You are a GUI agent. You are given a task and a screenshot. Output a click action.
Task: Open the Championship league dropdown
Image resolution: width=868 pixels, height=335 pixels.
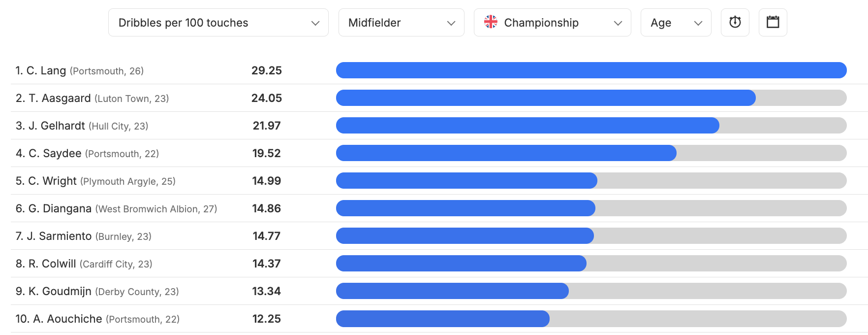[x=552, y=22]
